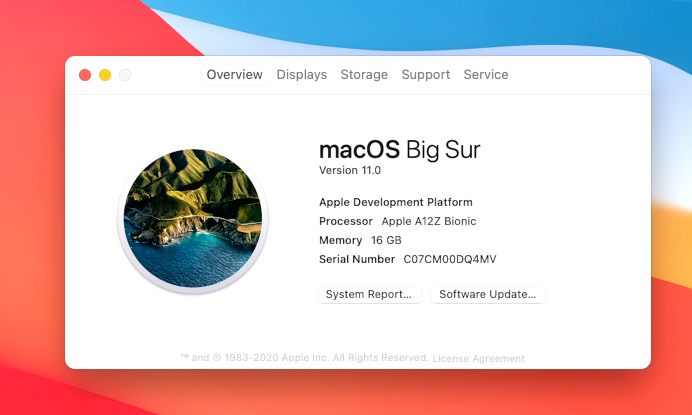This screenshot has height=415, width=692.
Task: Open the Displays tab
Action: (x=301, y=75)
